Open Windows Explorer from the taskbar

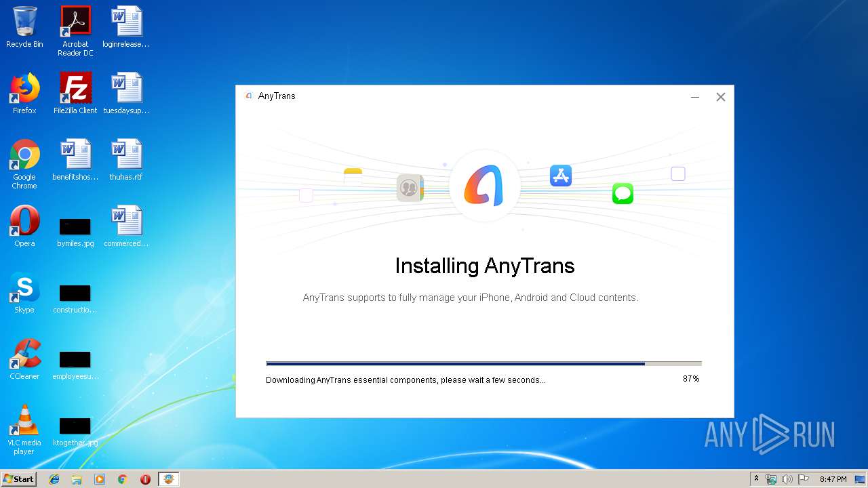(77, 479)
